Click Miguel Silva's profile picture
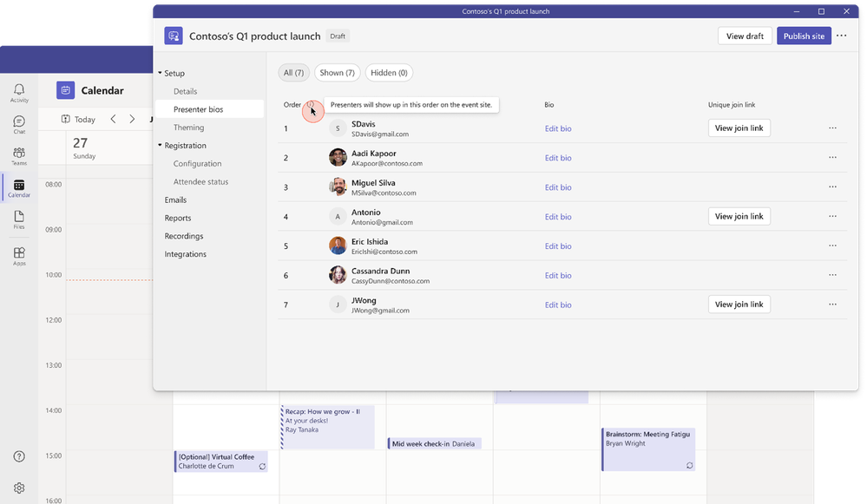 tap(338, 187)
